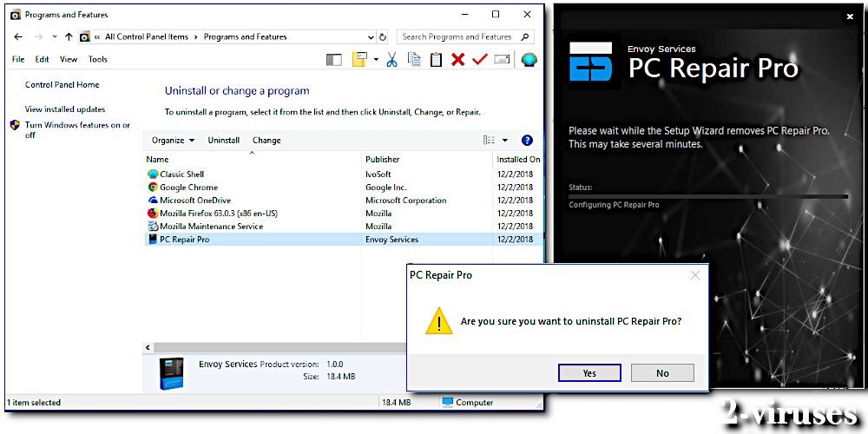
Task: Click the Computer icon in status bar
Action: [448, 403]
